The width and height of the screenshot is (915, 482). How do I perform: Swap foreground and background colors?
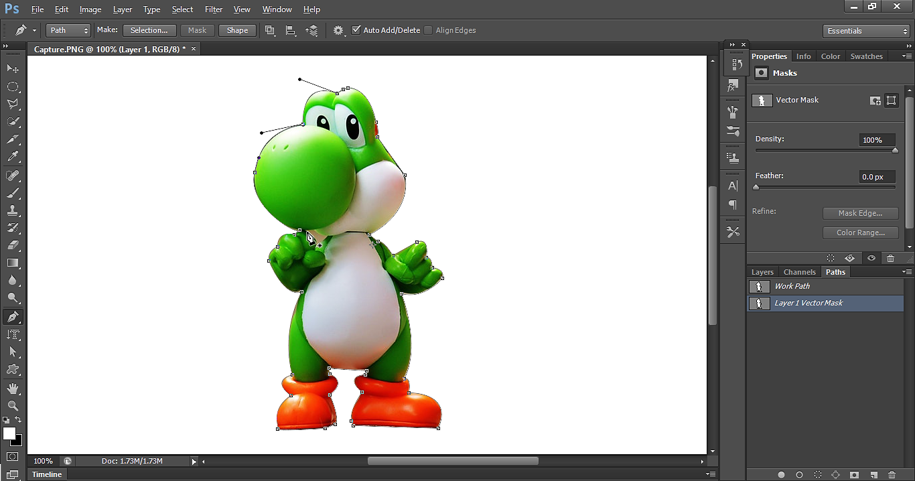(19, 420)
